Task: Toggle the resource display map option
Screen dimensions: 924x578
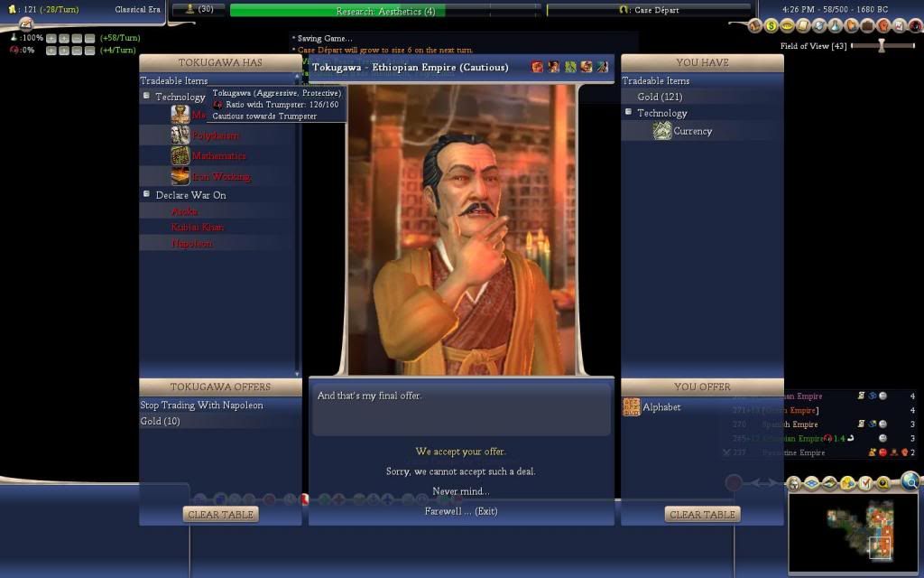Action: 847,484
